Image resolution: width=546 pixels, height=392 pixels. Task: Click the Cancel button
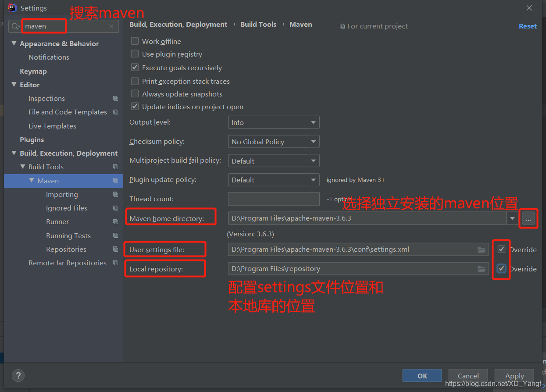(468, 376)
